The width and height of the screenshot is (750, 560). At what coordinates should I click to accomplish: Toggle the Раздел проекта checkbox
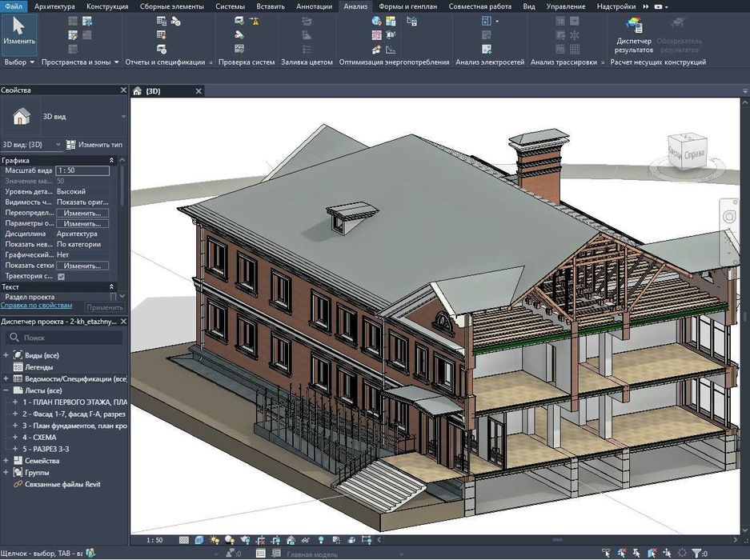point(114,297)
